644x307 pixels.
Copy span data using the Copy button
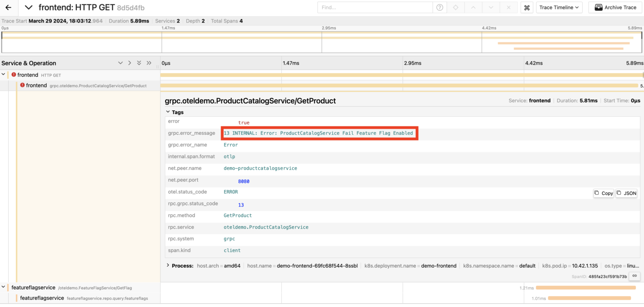point(603,193)
